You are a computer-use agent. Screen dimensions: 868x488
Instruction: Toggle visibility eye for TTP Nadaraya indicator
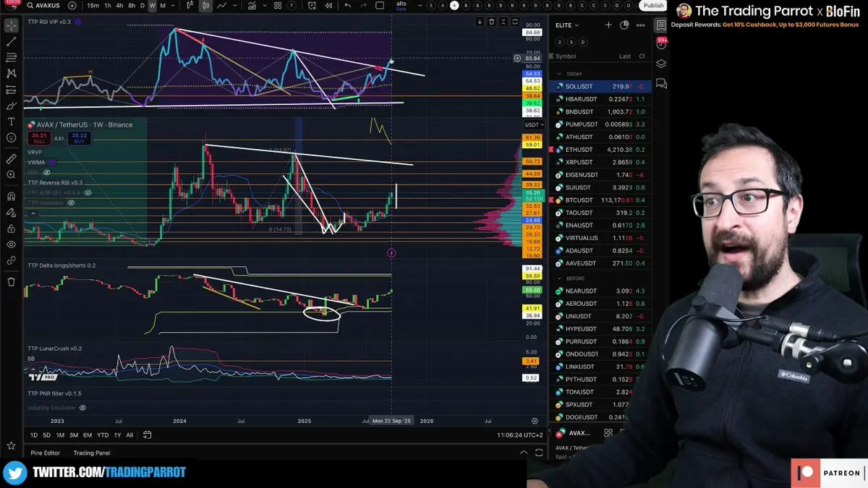coord(72,203)
